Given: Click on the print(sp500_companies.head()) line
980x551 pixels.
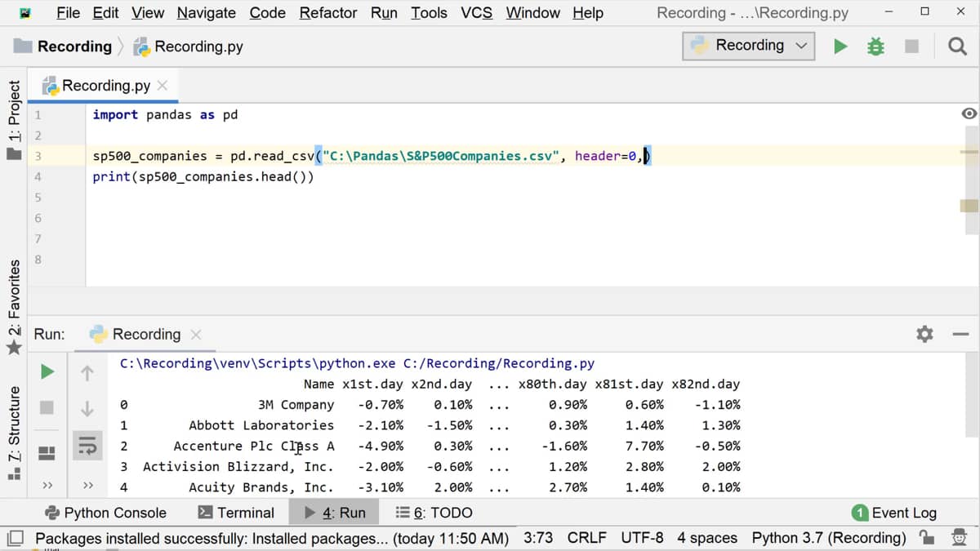Looking at the screenshot, I should pos(203,176).
